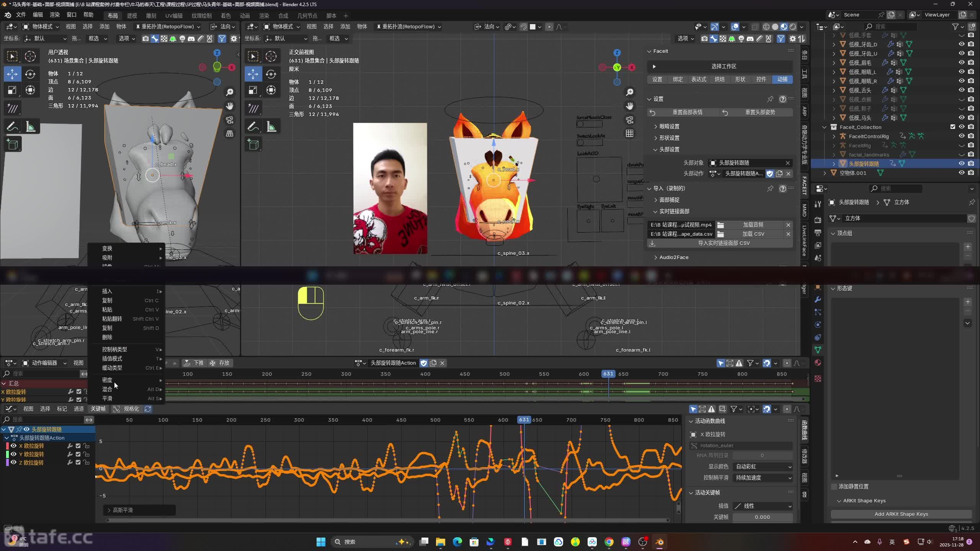Switch to the 动捕 tab in Faceit
Viewport: 980px width, 551px height.
pyautogui.click(x=782, y=79)
